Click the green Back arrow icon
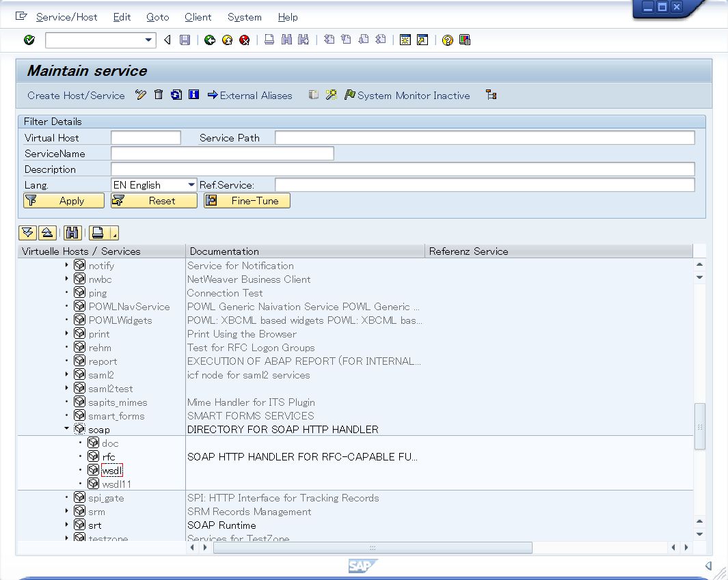Image resolution: width=728 pixels, height=580 pixels. [210, 40]
